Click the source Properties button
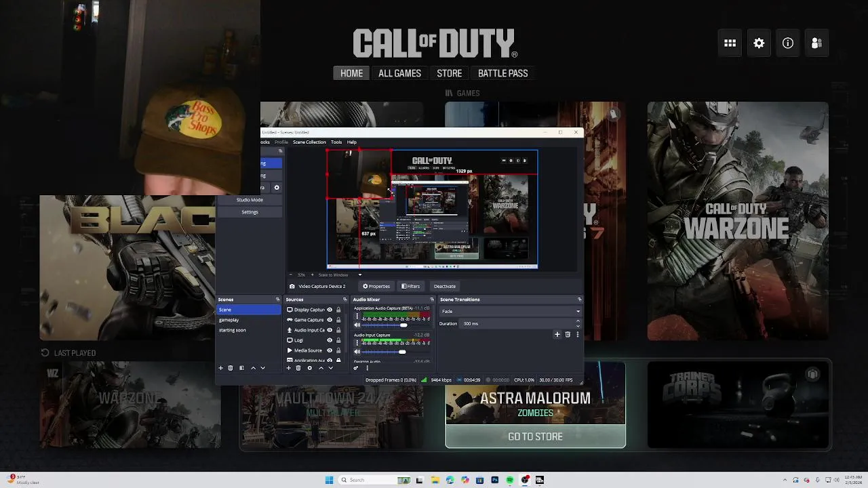 click(376, 286)
